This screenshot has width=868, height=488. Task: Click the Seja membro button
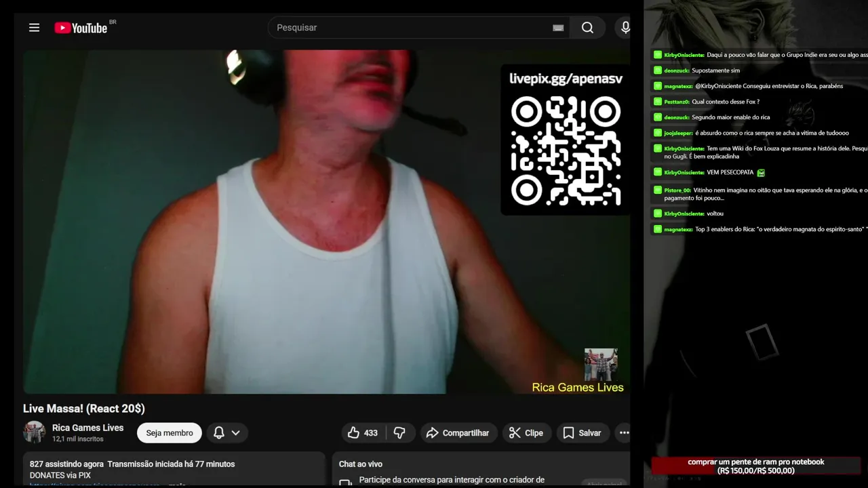(x=170, y=433)
